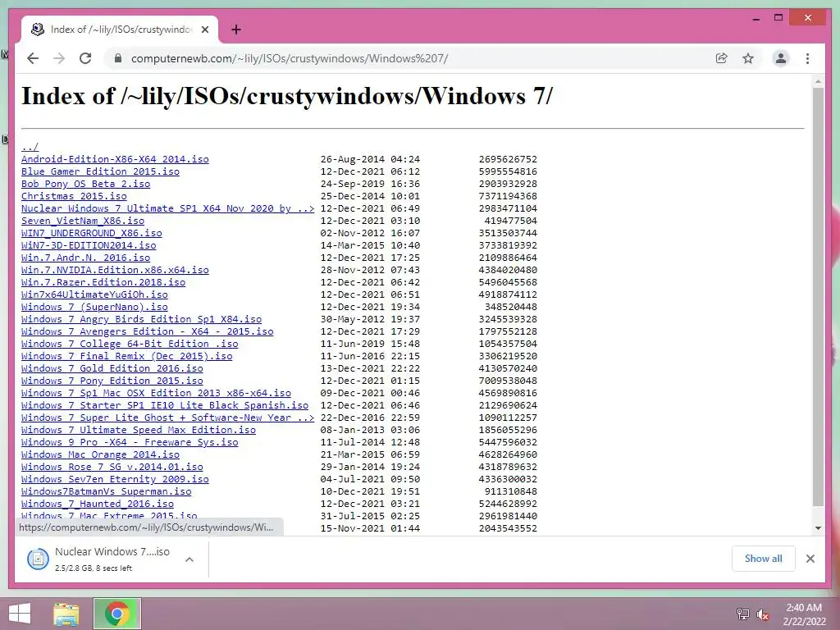Image resolution: width=840 pixels, height=630 pixels.
Task: Open the Chrome profile avatar
Action: pos(781,58)
